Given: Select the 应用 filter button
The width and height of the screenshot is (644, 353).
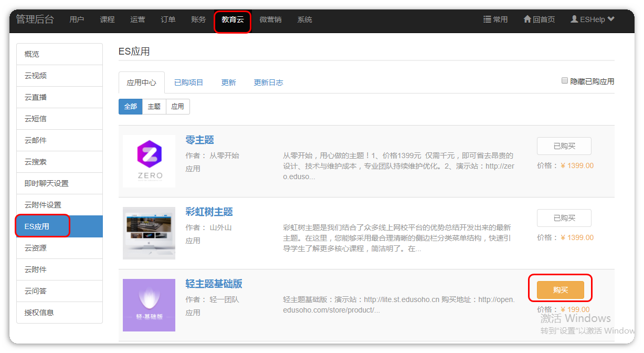Looking at the screenshot, I should pos(178,107).
